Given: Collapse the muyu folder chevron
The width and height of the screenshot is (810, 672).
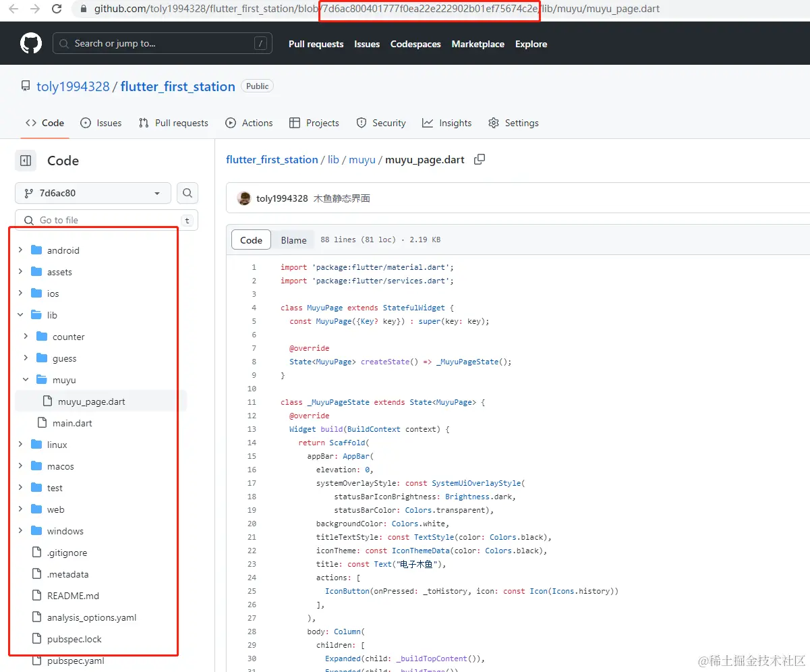Looking at the screenshot, I should click(x=26, y=380).
